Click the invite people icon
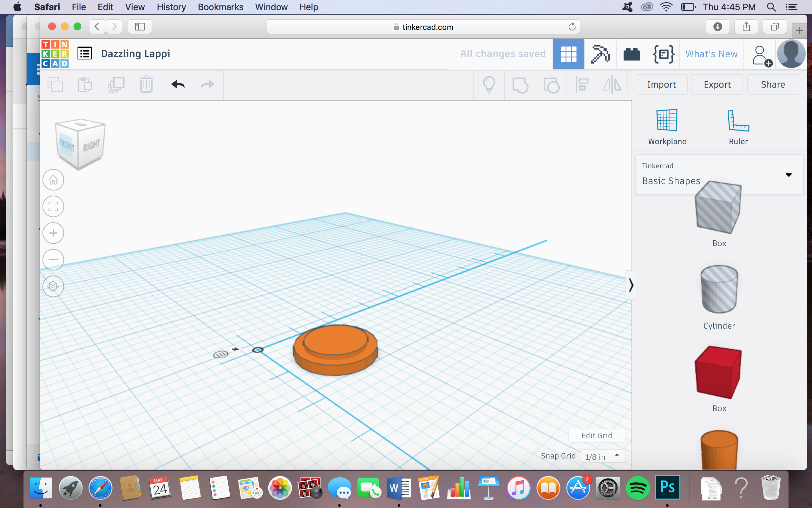 coord(762,56)
